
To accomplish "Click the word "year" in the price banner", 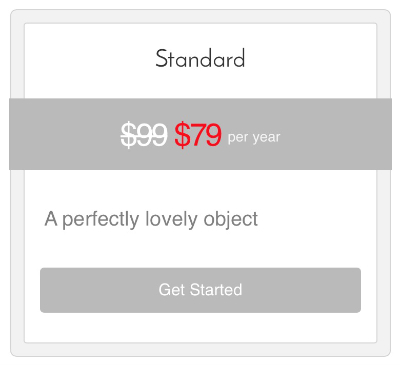I will click(x=266, y=138).
